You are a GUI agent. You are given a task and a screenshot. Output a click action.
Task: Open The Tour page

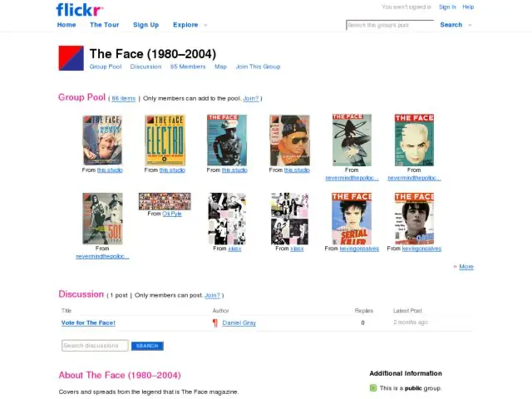tap(105, 25)
